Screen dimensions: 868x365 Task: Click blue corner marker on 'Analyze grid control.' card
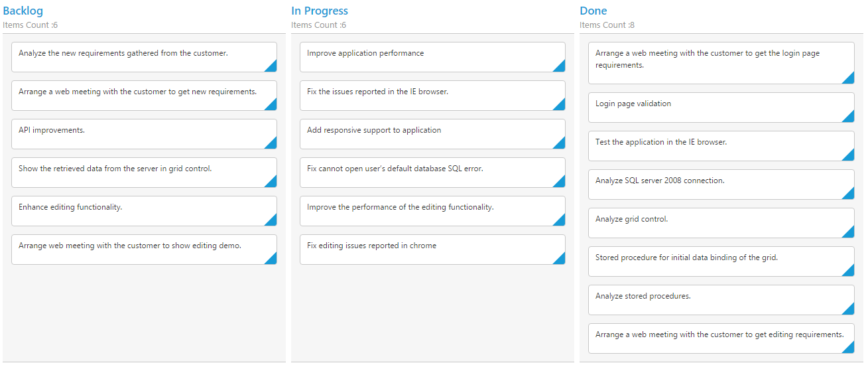click(850, 234)
